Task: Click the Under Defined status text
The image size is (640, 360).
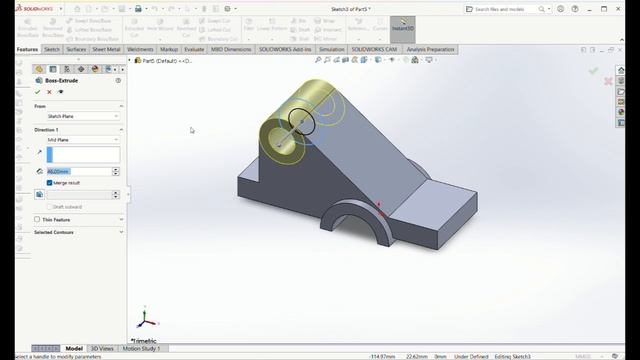Action: coord(471,356)
